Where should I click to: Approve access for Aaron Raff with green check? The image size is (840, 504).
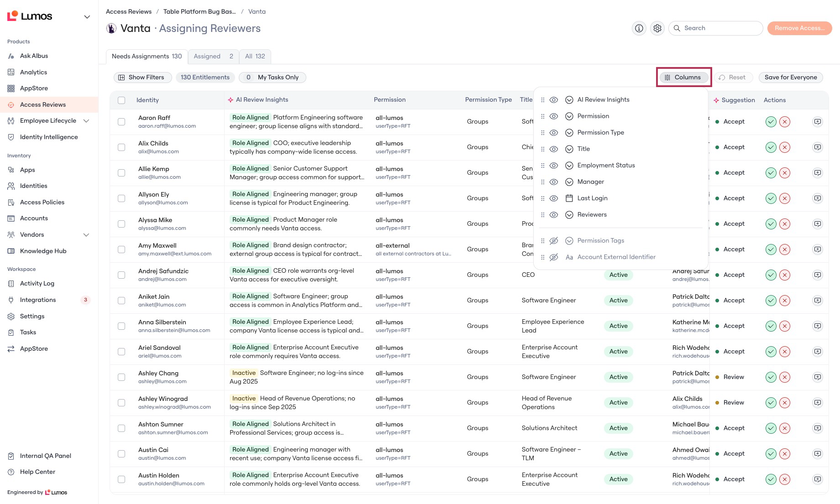pos(771,122)
